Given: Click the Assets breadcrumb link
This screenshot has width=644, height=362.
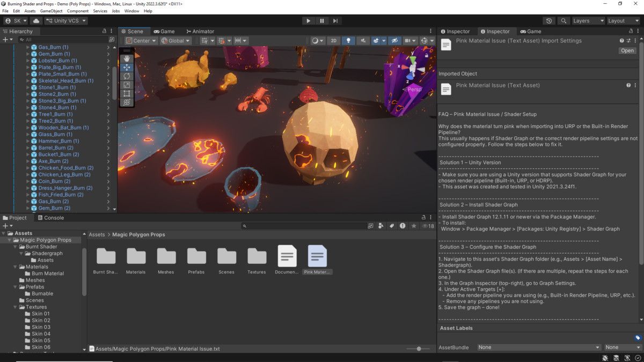Looking at the screenshot, I should (97, 235).
